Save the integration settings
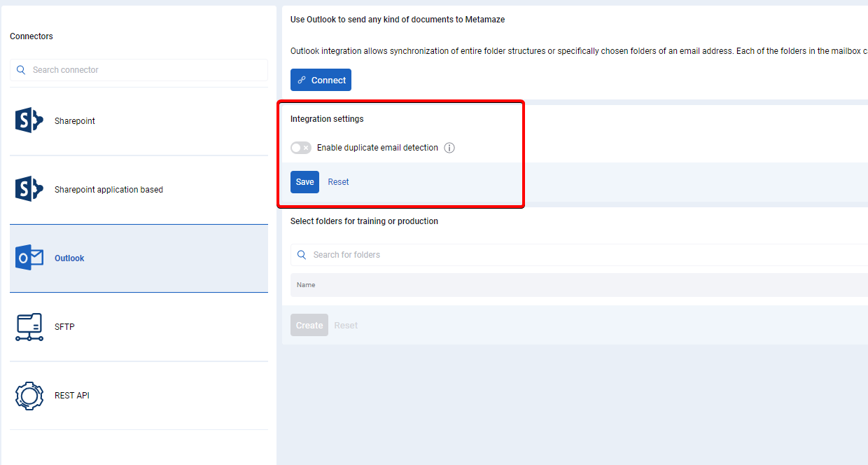 (304, 182)
